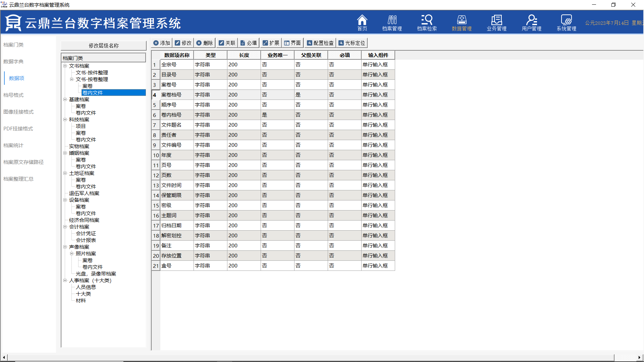644x362 pixels.
Task: Click the 光标定位 cursor locate button
Action: (x=352, y=43)
